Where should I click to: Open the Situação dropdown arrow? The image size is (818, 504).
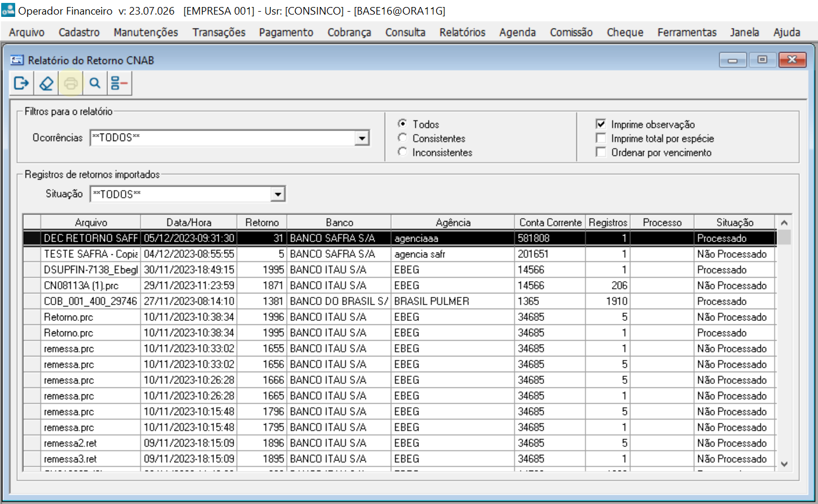click(x=278, y=194)
